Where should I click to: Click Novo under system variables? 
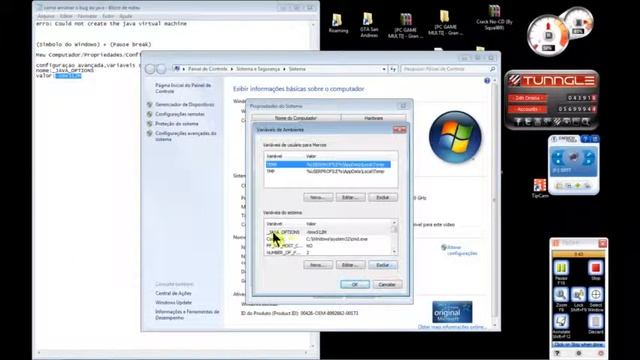pyautogui.click(x=318, y=265)
